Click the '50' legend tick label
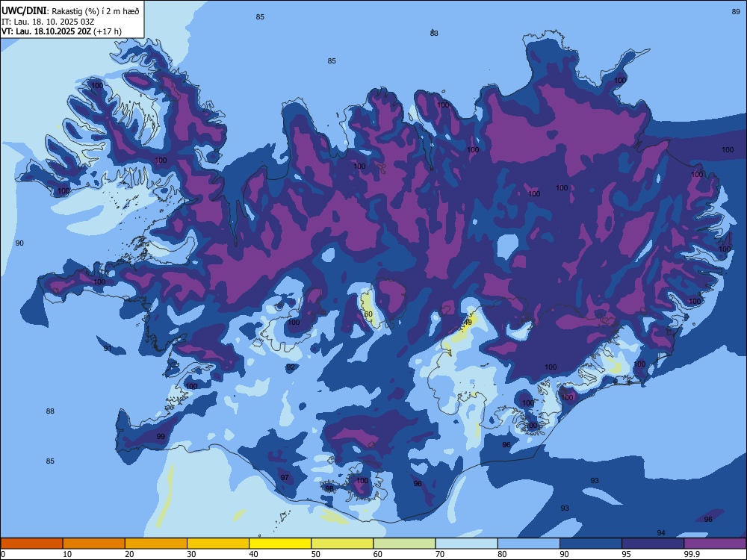 pos(316,554)
